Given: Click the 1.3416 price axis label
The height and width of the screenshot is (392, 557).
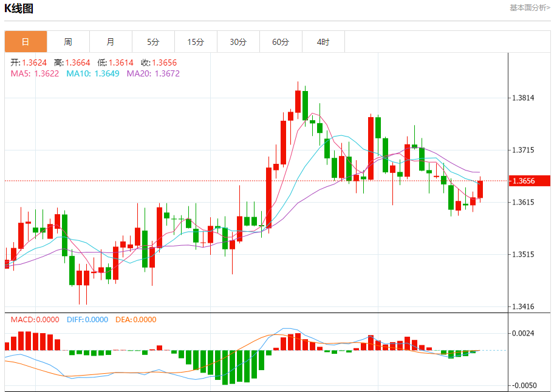Looking at the screenshot, I should [523, 306].
